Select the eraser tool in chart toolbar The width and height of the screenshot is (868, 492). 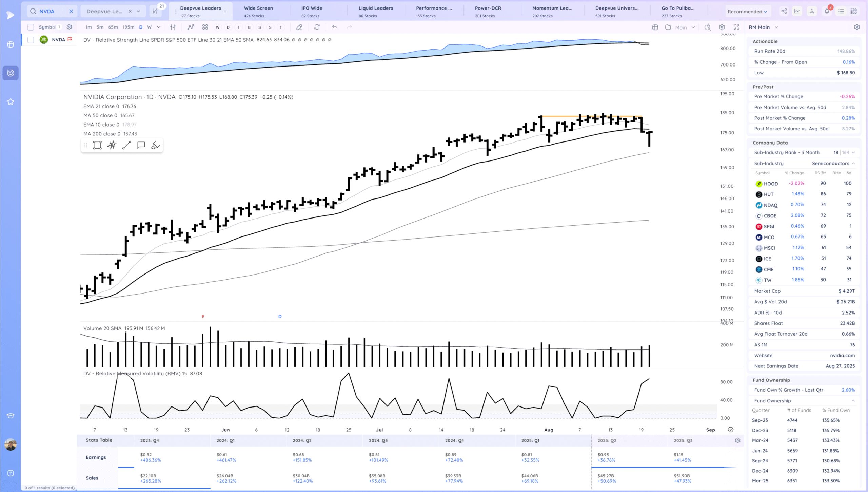(299, 27)
